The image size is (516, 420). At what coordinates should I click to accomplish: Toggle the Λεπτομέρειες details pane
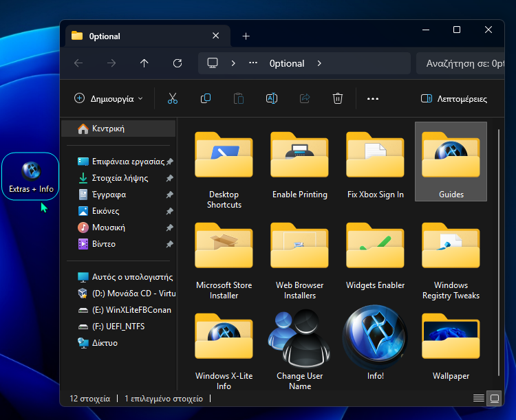pos(454,99)
